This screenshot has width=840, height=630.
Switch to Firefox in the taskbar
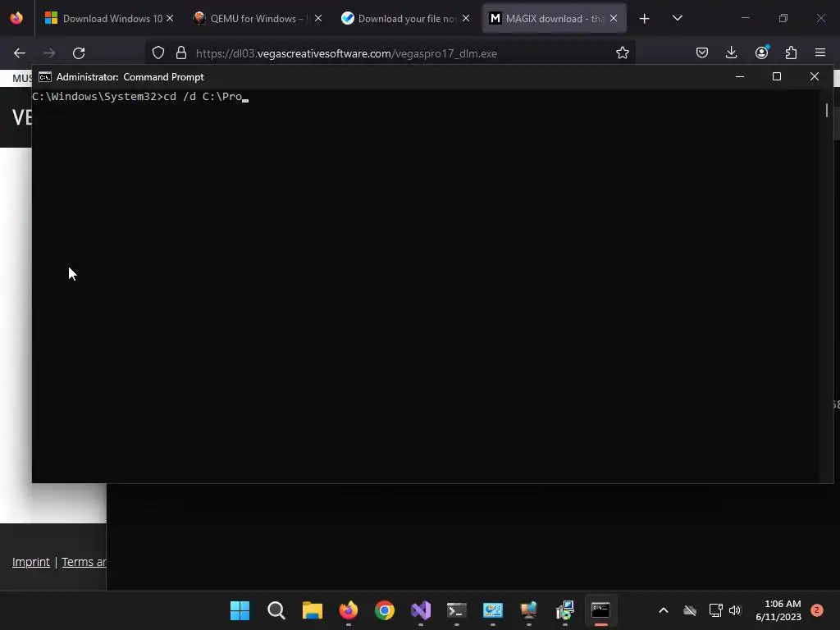point(348,610)
